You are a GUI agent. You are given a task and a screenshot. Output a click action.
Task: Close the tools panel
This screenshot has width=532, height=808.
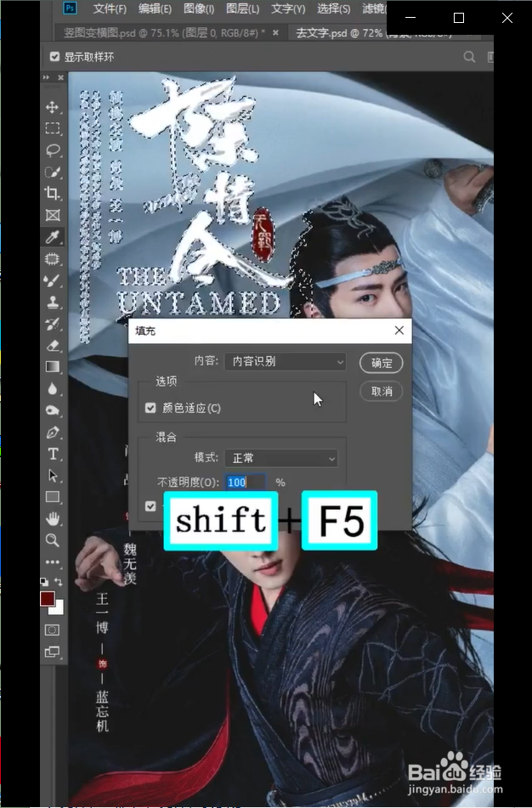point(60,77)
